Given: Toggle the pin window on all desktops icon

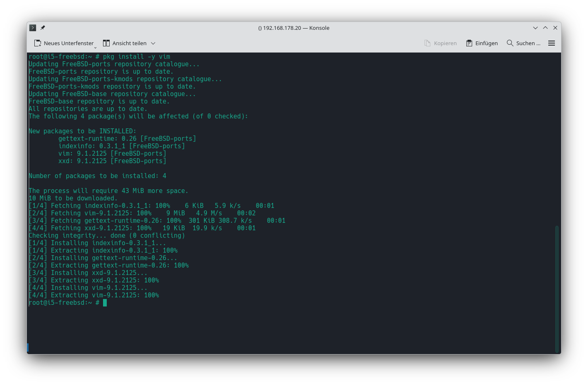Looking at the screenshot, I should (43, 28).
